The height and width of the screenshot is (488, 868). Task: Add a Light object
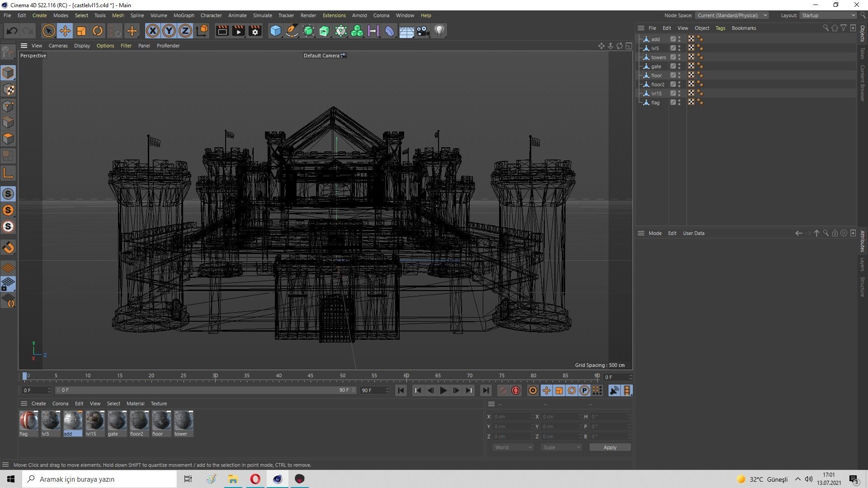point(439,31)
